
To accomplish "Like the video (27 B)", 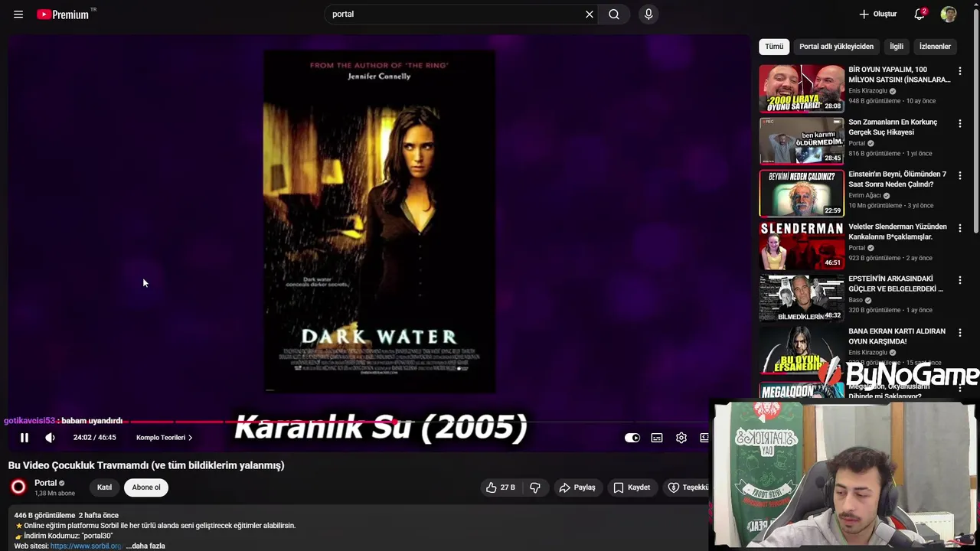I will click(500, 487).
